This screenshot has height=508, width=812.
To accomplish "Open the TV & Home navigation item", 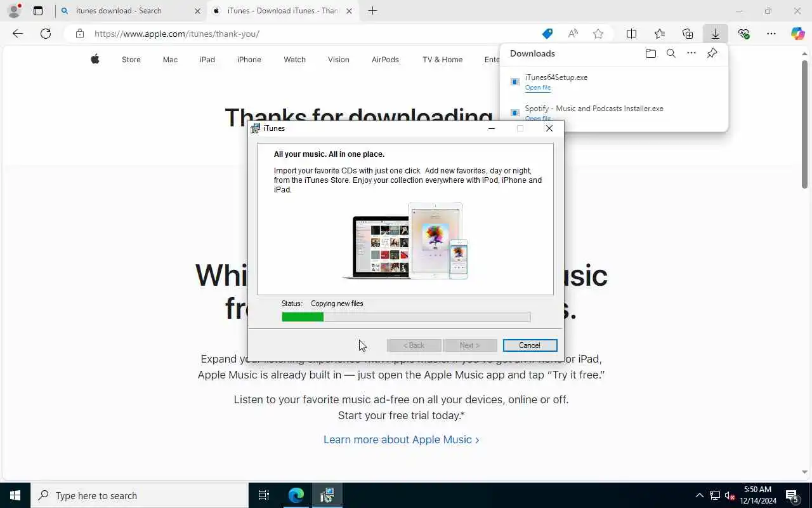I will [443, 60].
